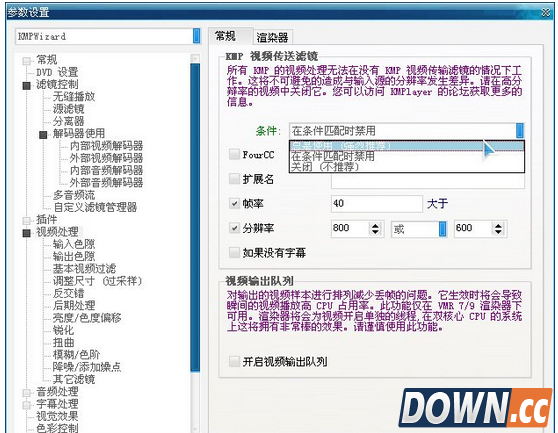The width and height of the screenshot is (558, 433).
Task: Open the 条件 combo box
Action: click(x=406, y=131)
